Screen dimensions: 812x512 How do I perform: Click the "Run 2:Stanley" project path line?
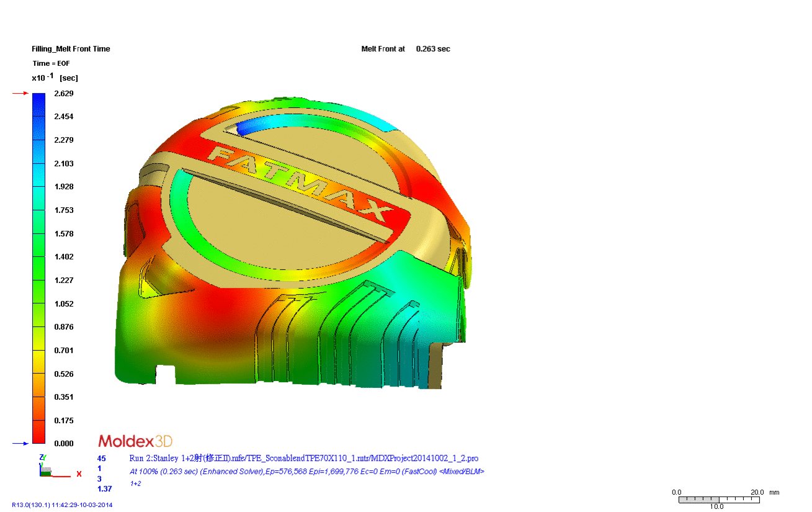[303, 459]
